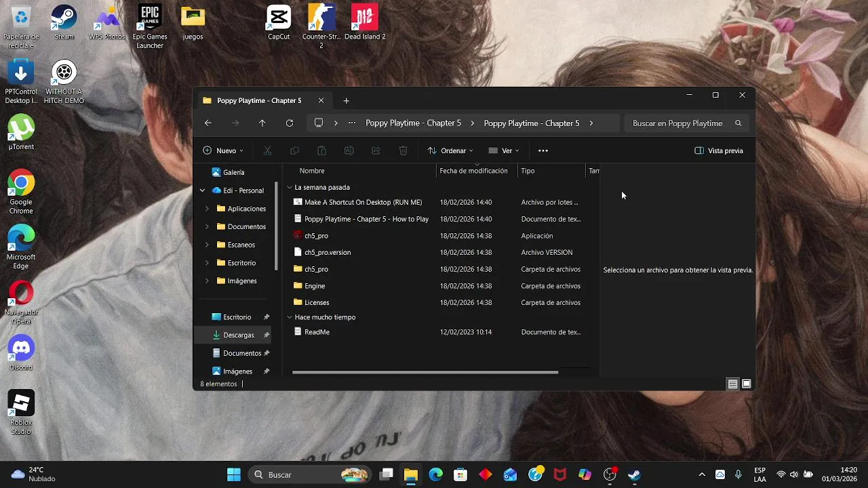The width and height of the screenshot is (868, 488).
Task: Select Descargas in quick access
Action: (233, 335)
